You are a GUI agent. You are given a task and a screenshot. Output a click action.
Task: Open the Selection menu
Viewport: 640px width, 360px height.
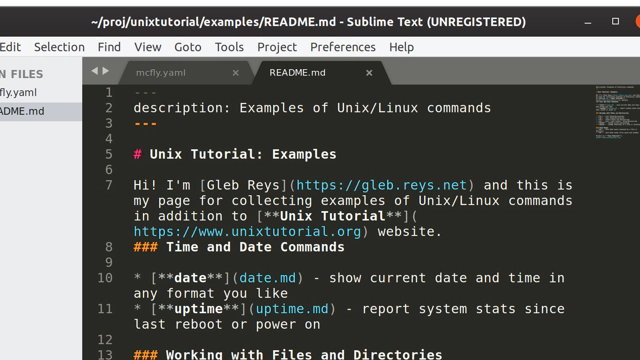[x=59, y=47]
